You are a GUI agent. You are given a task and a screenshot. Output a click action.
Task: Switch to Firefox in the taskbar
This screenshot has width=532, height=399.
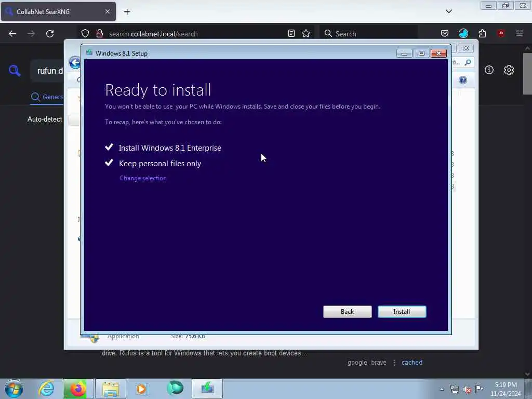(78, 389)
